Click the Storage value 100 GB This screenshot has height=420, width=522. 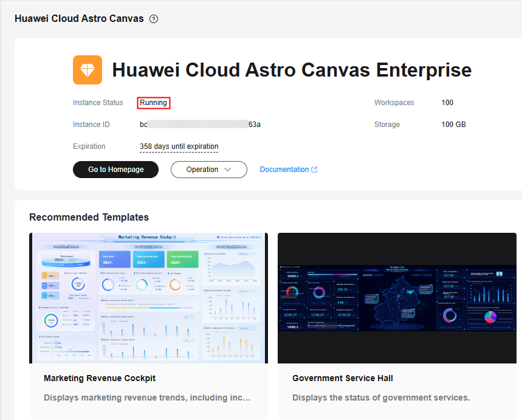(454, 125)
